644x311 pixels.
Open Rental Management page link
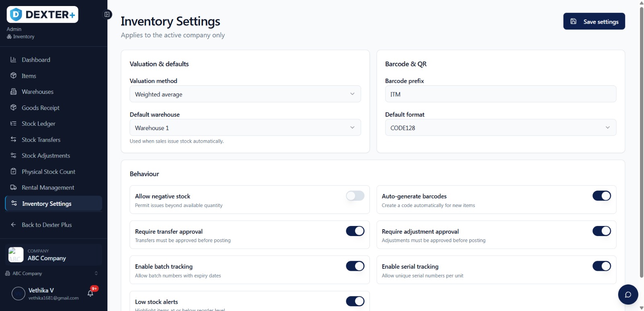[54, 187]
